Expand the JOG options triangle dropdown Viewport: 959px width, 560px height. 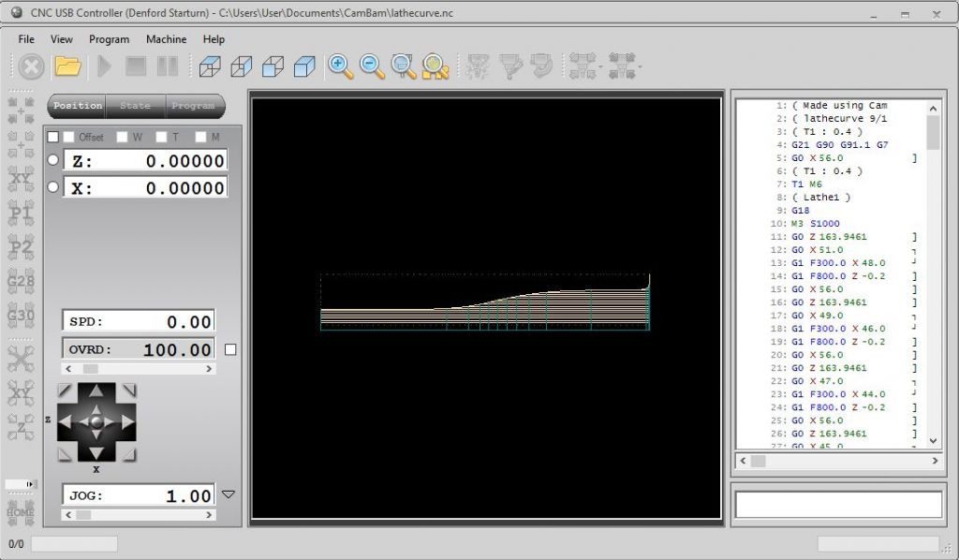(229, 494)
